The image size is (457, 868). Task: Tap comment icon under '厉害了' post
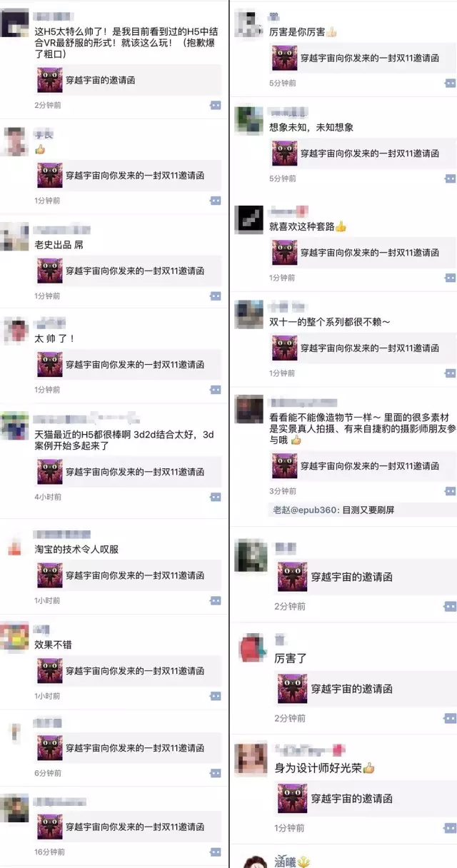[450, 718]
